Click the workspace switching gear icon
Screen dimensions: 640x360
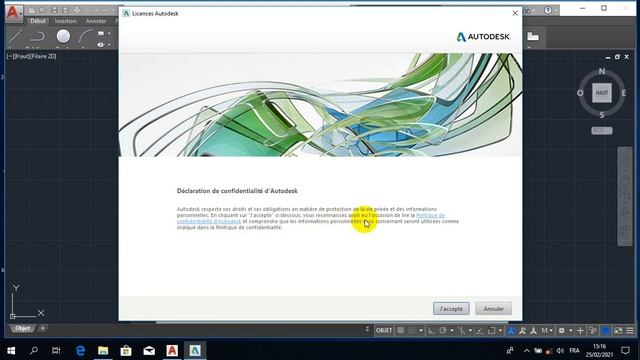click(x=562, y=330)
